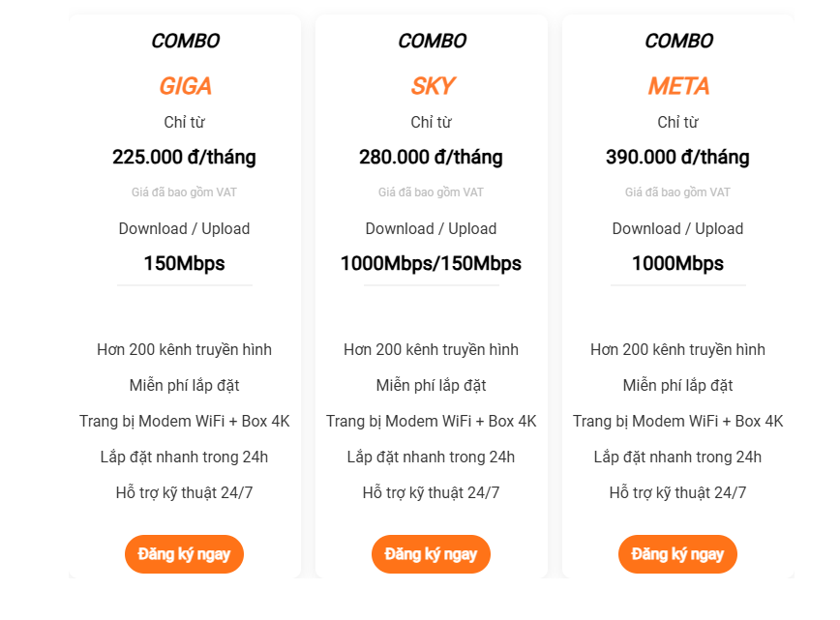The width and height of the screenshot is (840, 620).
Task: Click the COMBO heading above SKY
Action: [x=432, y=41]
